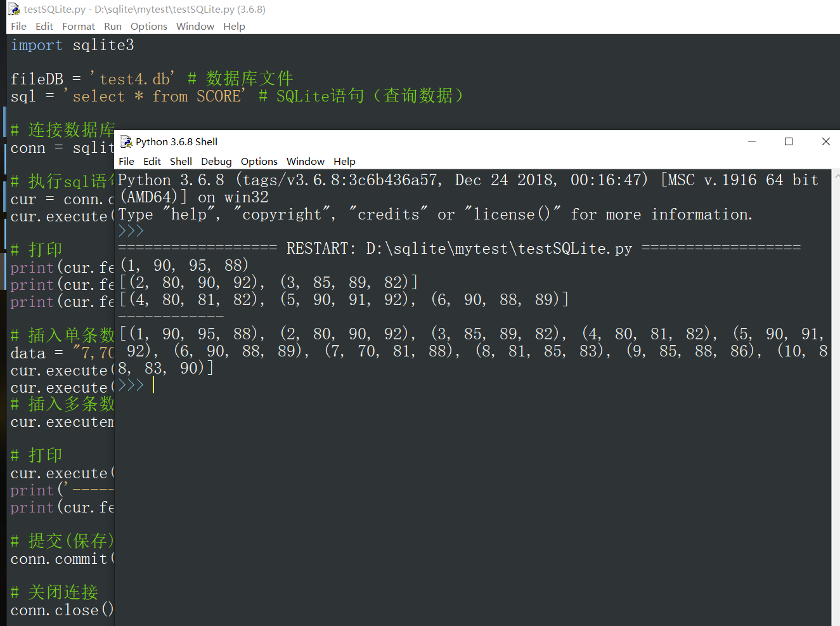Click the '# 关闭连接' comment in editor
The width and height of the screenshot is (840, 626).
55,592
